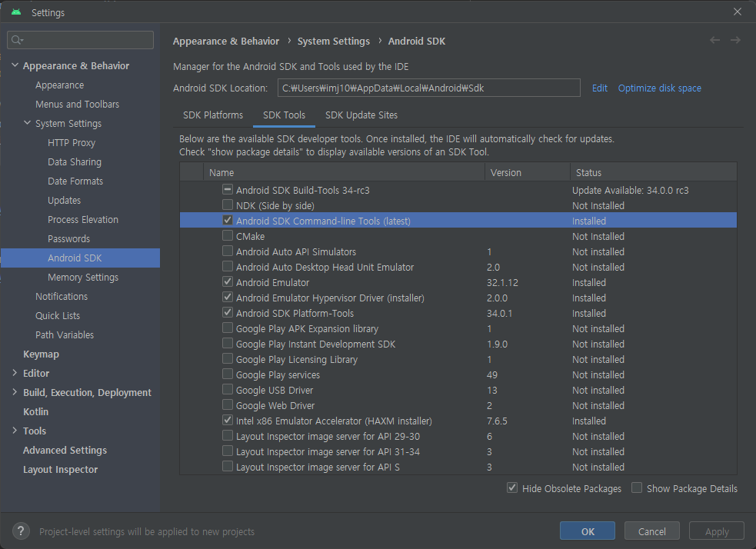Uncheck the Android Emulator checkbox
Viewport: 756px width, 549px height.
[x=228, y=281]
